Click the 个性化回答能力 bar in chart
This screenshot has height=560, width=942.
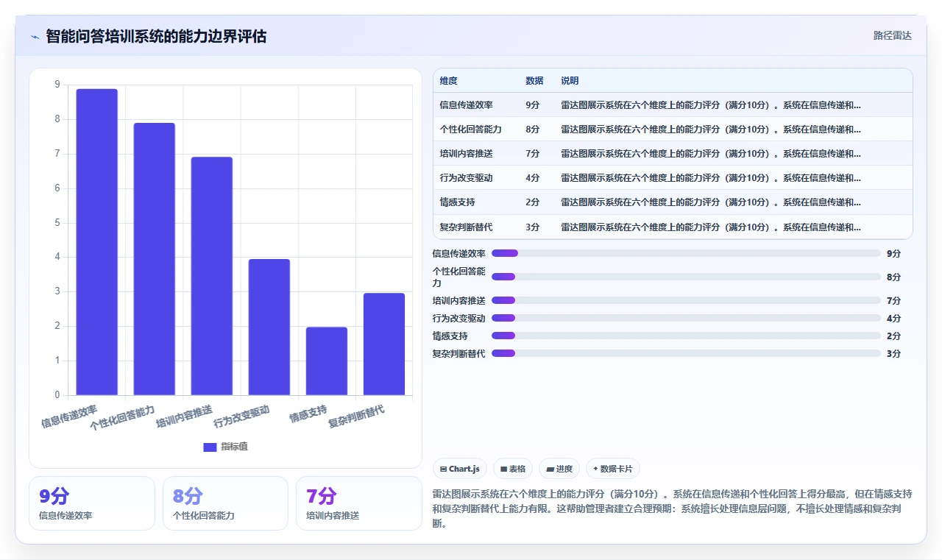click(x=155, y=259)
